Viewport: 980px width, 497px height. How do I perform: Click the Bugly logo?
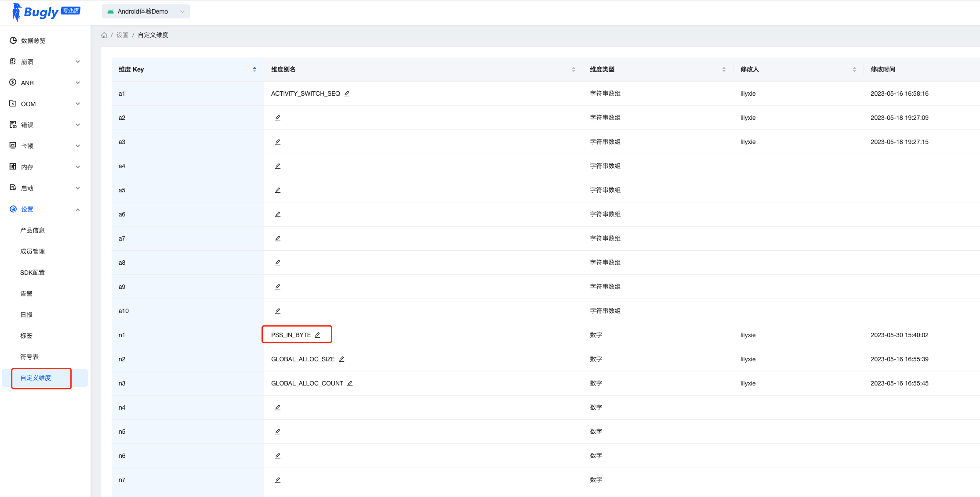point(46,12)
